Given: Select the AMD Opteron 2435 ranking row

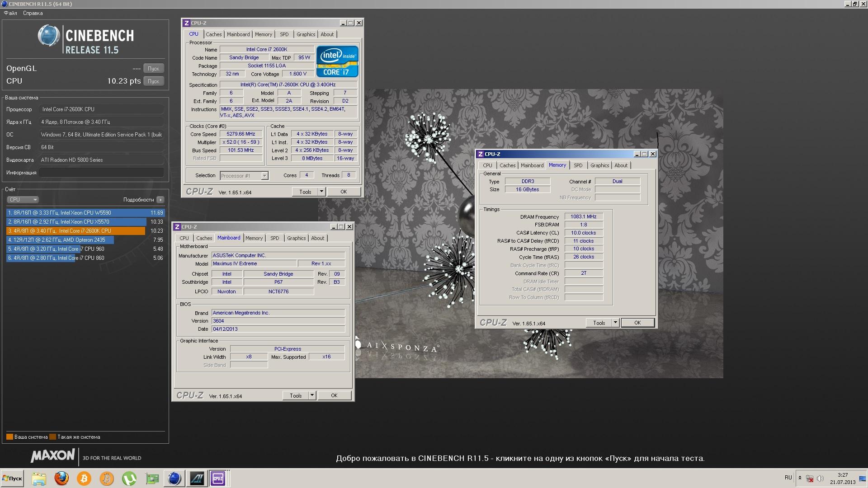Looking at the screenshot, I should coord(85,240).
